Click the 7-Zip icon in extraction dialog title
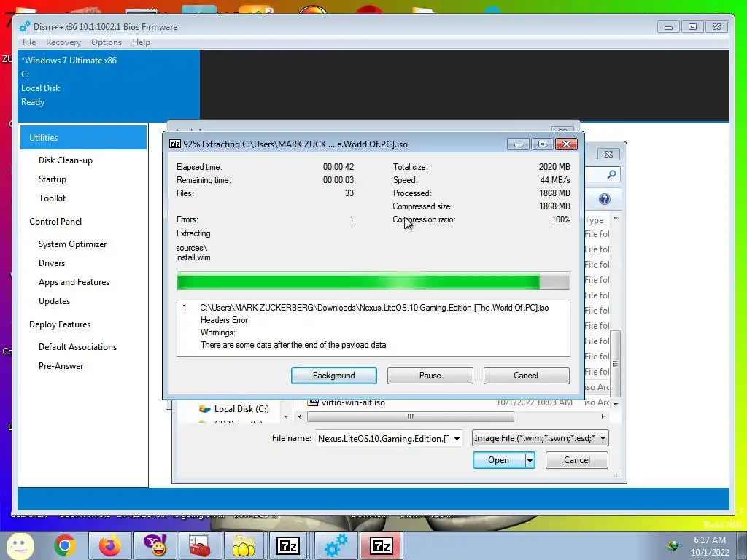 coord(175,144)
